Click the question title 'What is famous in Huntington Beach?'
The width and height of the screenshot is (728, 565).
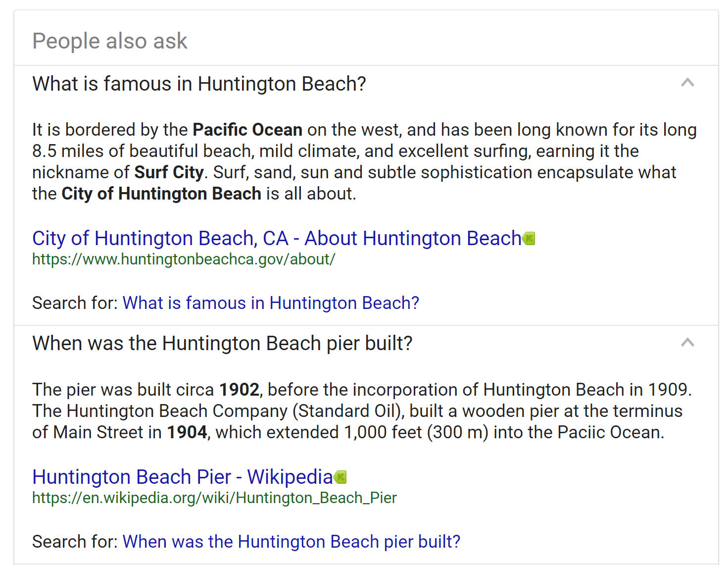[199, 83]
